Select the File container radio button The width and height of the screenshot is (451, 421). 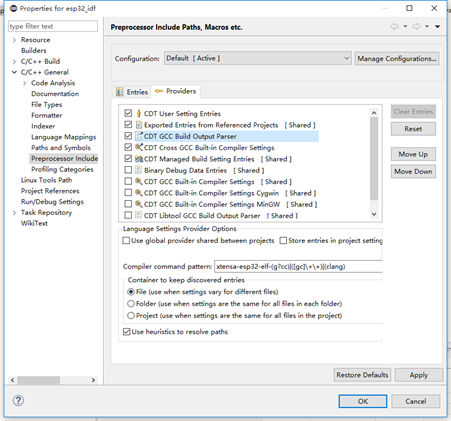coord(131,292)
